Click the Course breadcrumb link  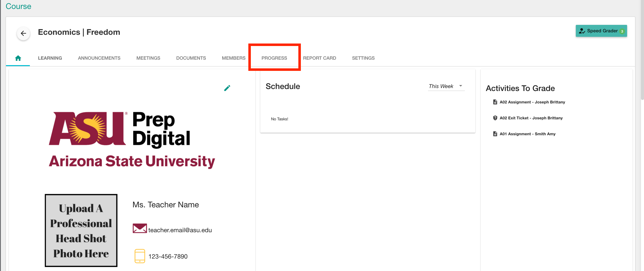tap(18, 6)
